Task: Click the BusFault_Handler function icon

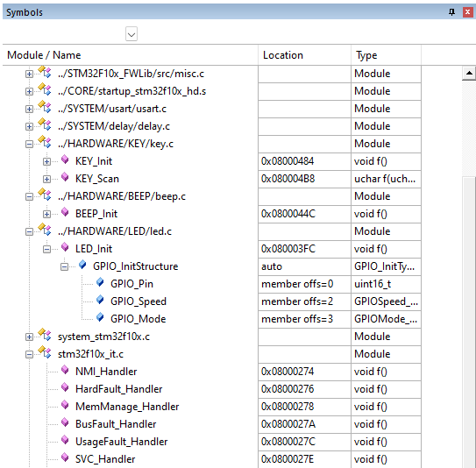Action: pos(65,422)
